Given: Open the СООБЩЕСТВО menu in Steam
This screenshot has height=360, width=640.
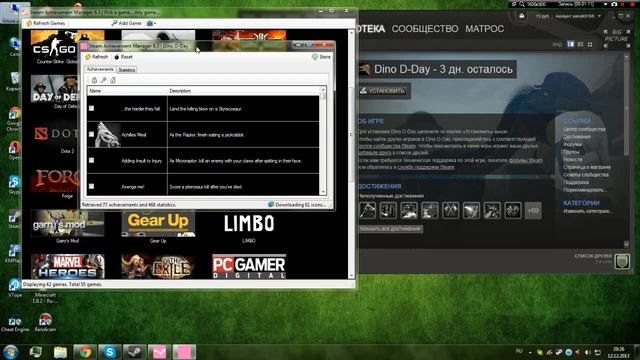Looking at the screenshot, I should pos(425,29).
